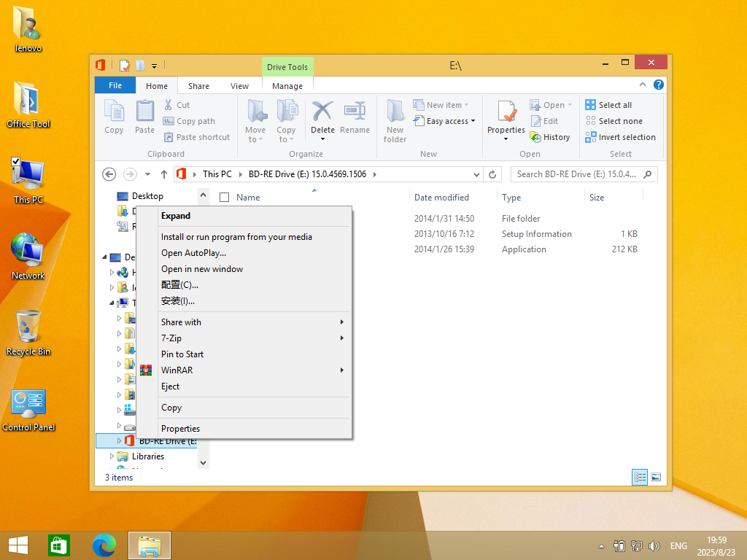Click Properties in the context menu
This screenshot has height=560, width=747.
pyautogui.click(x=180, y=429)
